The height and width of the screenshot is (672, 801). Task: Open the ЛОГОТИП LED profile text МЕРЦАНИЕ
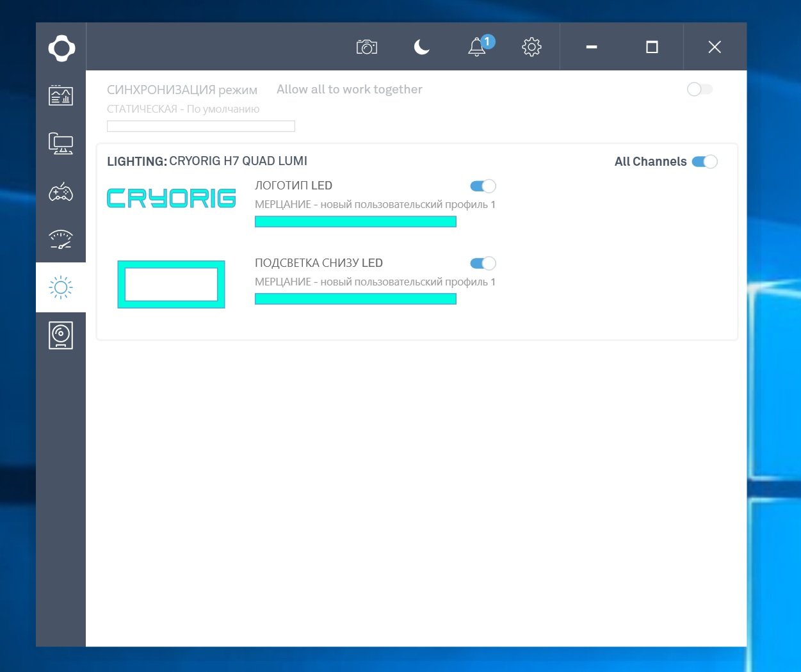coord(375,205)
